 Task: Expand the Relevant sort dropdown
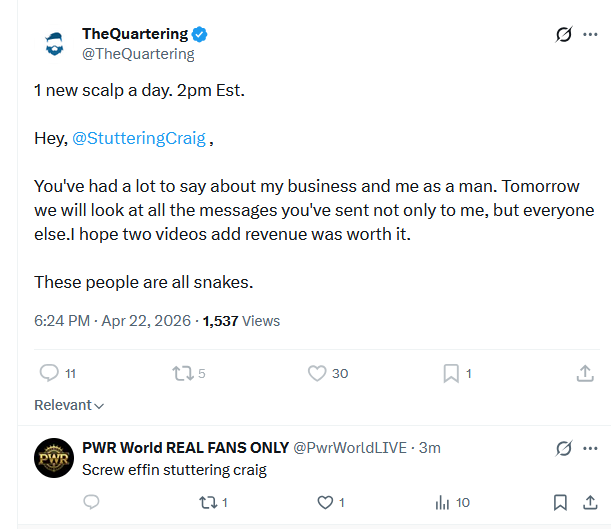69,405
